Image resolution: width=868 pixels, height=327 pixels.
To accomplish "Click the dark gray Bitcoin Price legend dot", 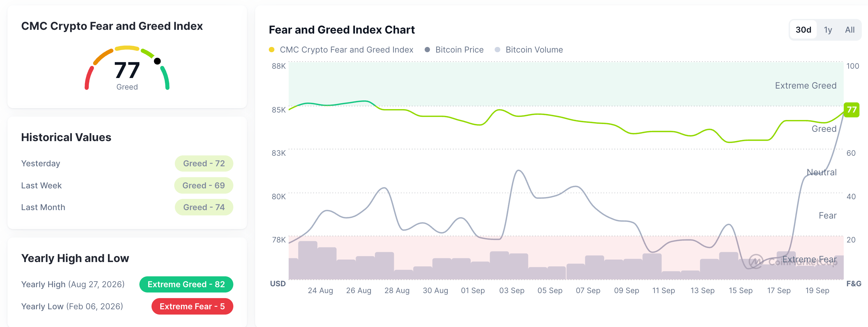I will pyautogui.click(x=427, y=49).
